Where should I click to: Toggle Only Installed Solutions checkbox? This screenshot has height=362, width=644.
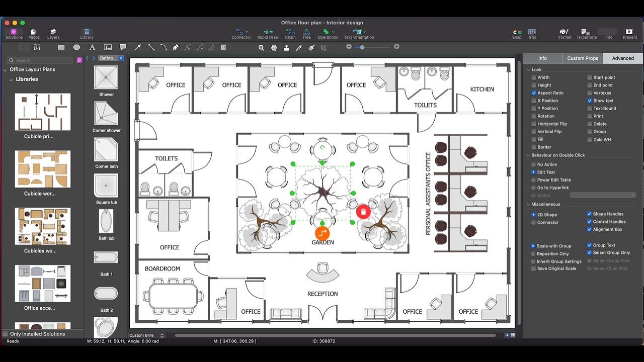coord(5,334)
